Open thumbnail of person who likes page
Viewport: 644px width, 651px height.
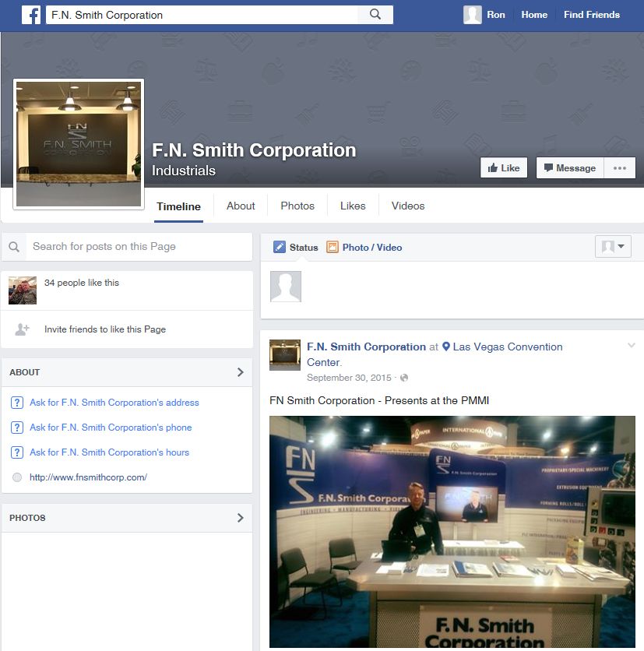coord(23,290)
